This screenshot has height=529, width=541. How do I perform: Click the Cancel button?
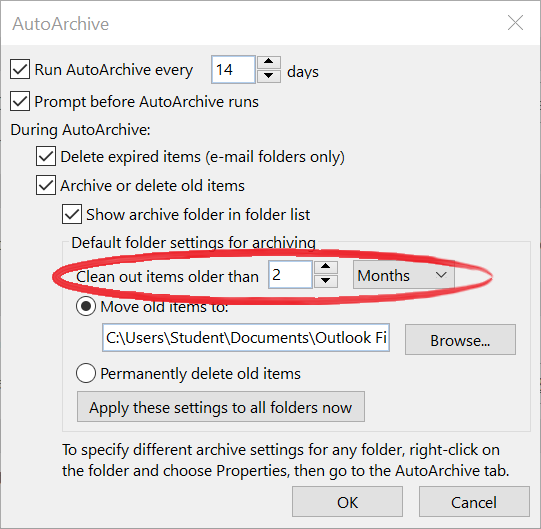[474, 502]
